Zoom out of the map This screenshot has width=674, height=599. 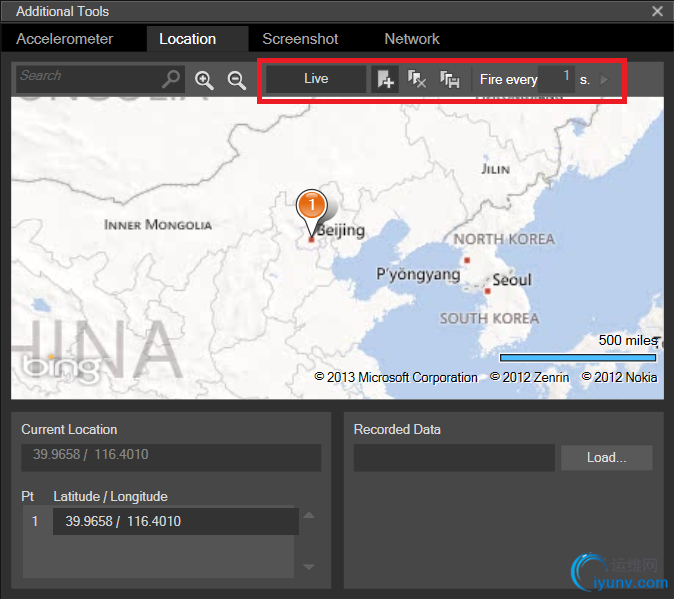click(x=237, y=80)
